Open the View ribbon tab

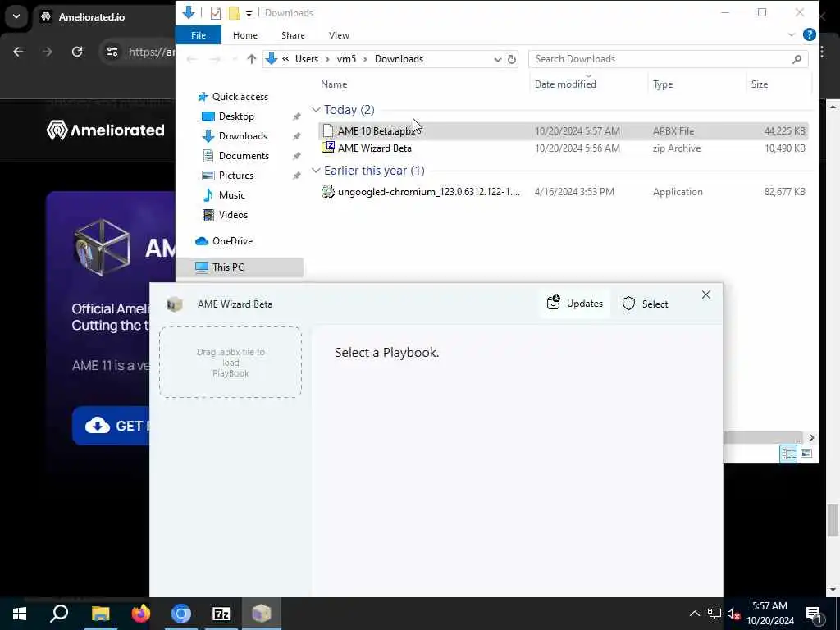(x=339, y=35)
